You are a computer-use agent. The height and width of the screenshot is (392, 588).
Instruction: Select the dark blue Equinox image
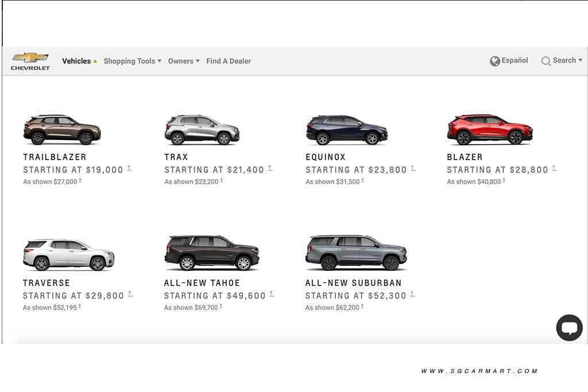click(x=346, y=130)
